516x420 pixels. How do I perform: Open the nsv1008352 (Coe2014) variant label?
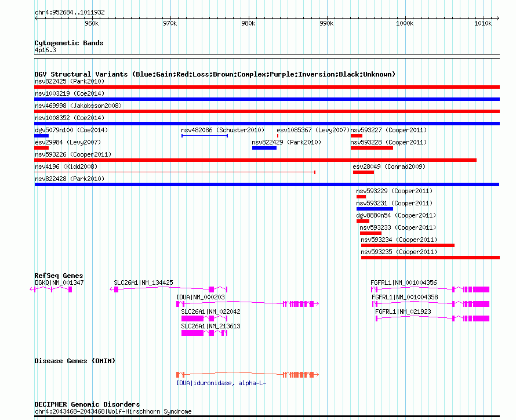(70, 118)
